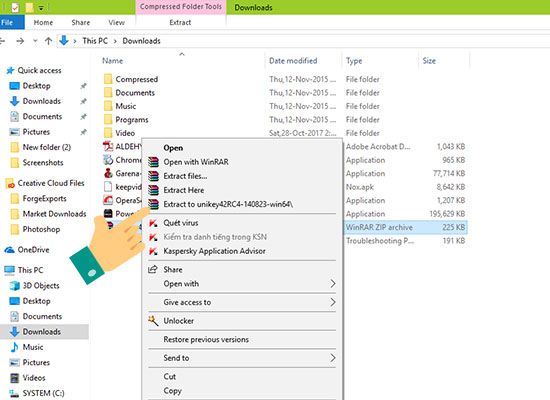This screenshot has width=550, height=400.
Task: Switch to the View ribbon tab
Action: click(116, 22)
